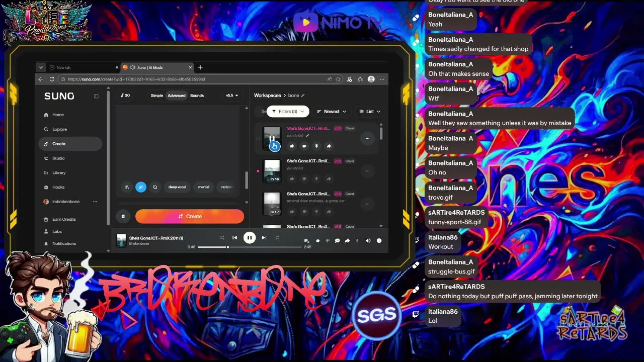644x362 pixels.
Task: Pin the 2:46 She's Gone track
Action: 316,178
